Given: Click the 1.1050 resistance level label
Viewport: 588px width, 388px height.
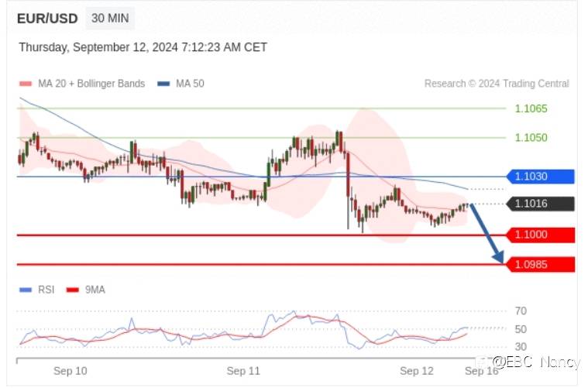Looking at the screenshot, I should click(531, 138).
